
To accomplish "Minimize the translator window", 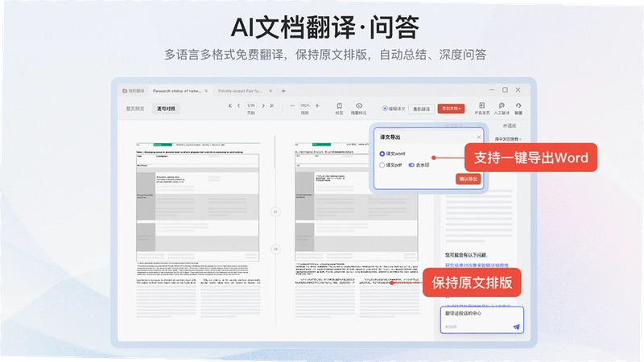I will 491,90.
